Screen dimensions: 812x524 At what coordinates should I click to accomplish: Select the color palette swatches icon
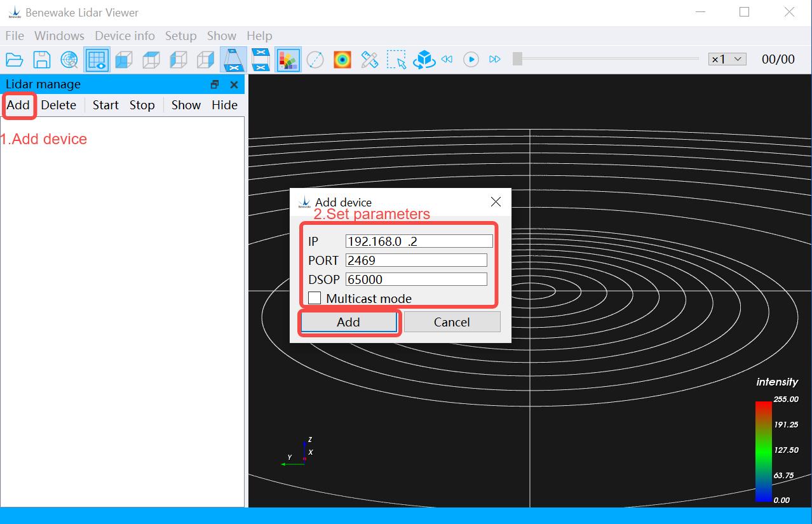click(x=288, y=60)
